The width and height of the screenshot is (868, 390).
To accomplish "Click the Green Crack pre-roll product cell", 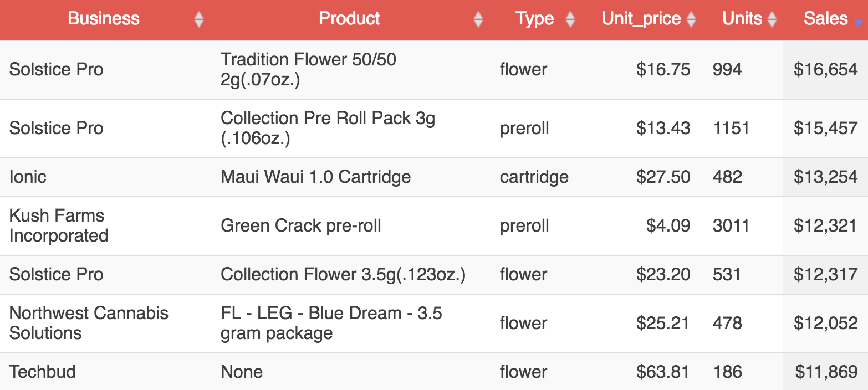I will click(x=300, y=225).
